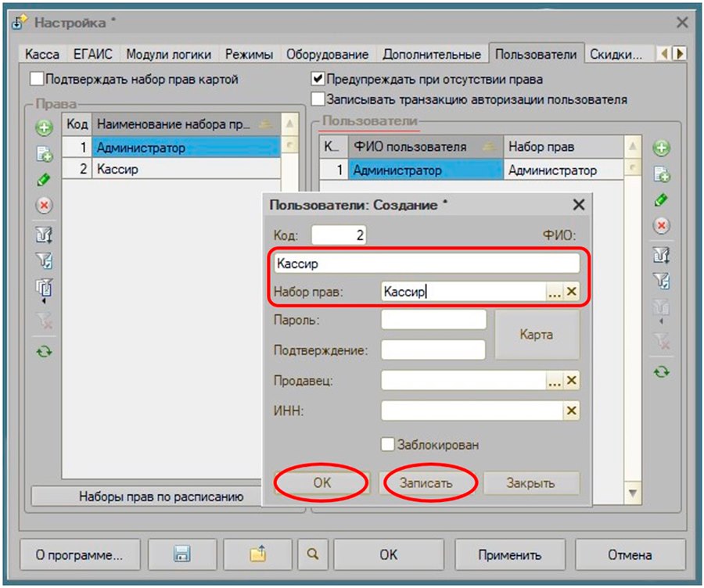Open Продавец selection with ellipsis button

coord(555,381)
